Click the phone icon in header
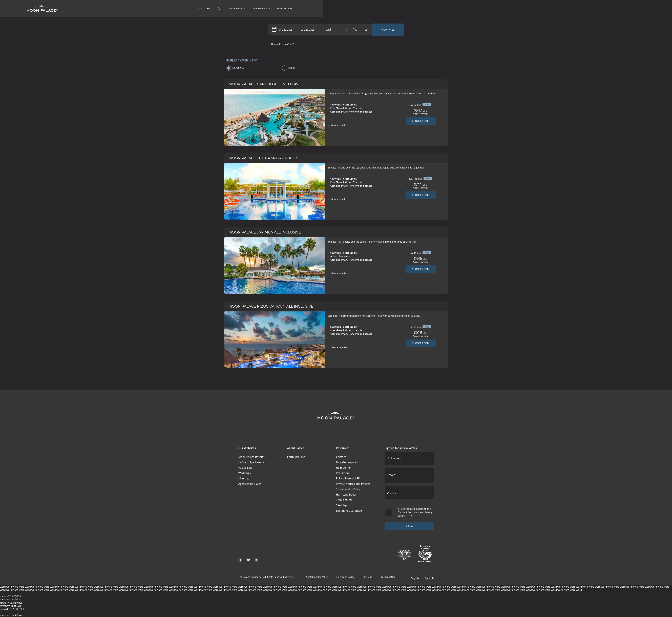 (220, 9)
